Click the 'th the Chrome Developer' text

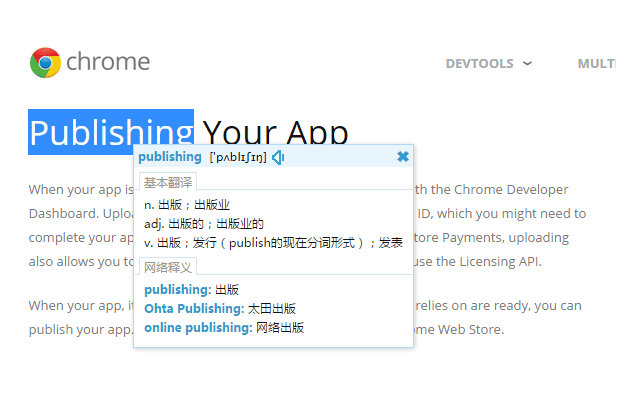pyautogui.click(x=491, y=189)
